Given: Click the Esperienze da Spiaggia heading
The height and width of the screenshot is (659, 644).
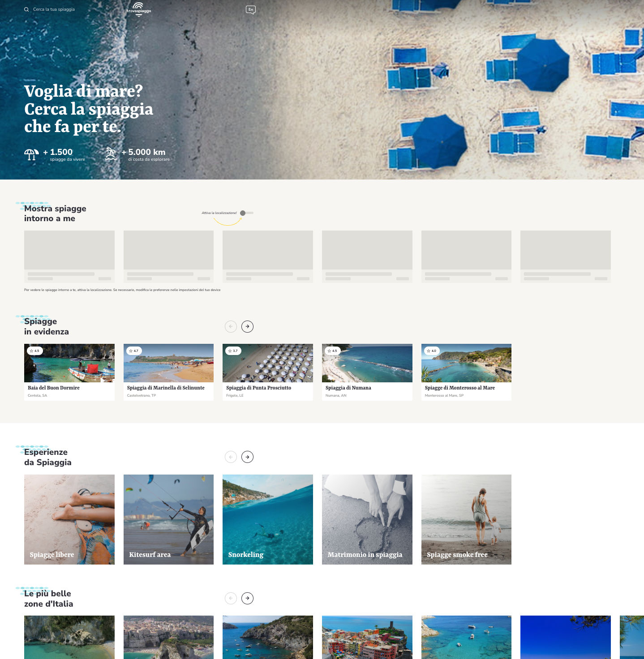Looking at the screenshot, I should (48, 457).
